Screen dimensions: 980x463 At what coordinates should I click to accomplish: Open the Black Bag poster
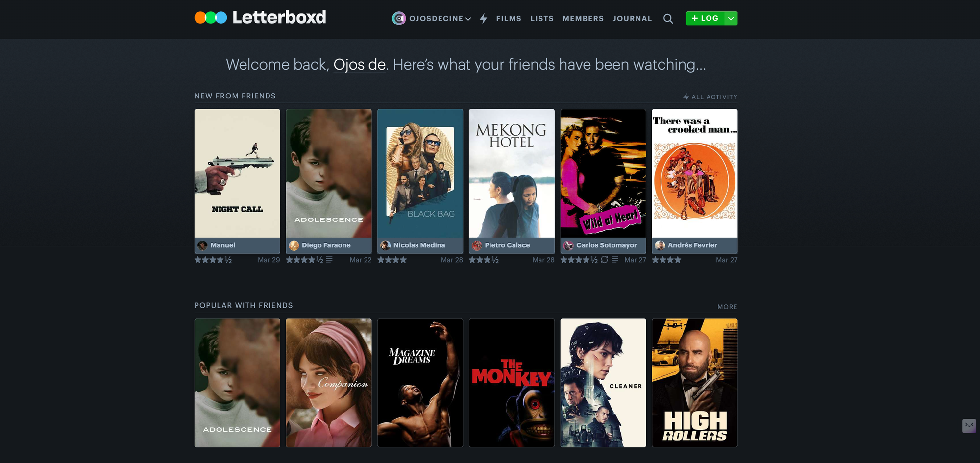click(420, 173)
